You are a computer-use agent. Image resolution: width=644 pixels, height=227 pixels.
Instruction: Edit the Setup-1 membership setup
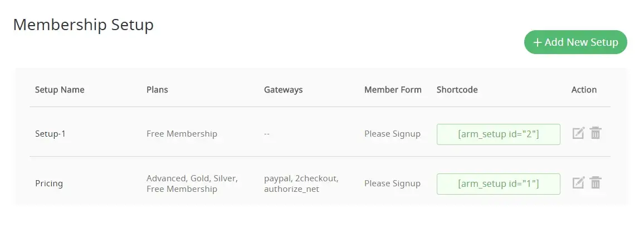click(578, 133)
